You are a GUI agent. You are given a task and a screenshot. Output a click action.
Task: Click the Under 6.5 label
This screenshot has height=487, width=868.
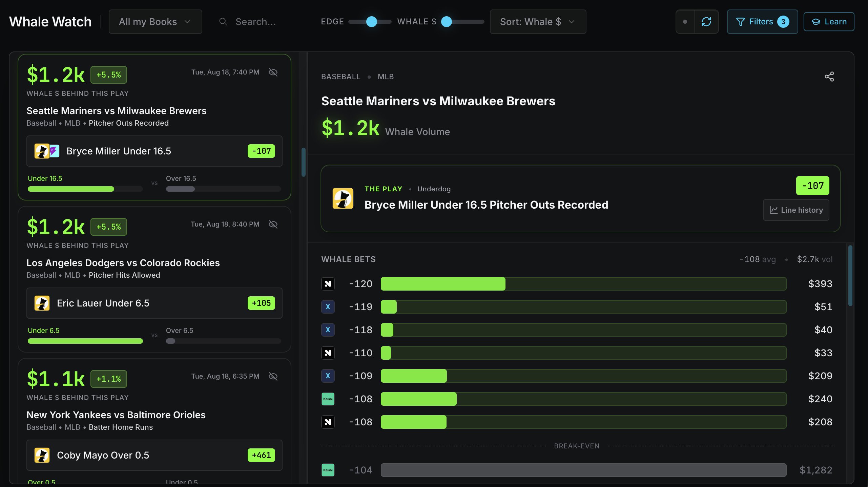[44, 331]
